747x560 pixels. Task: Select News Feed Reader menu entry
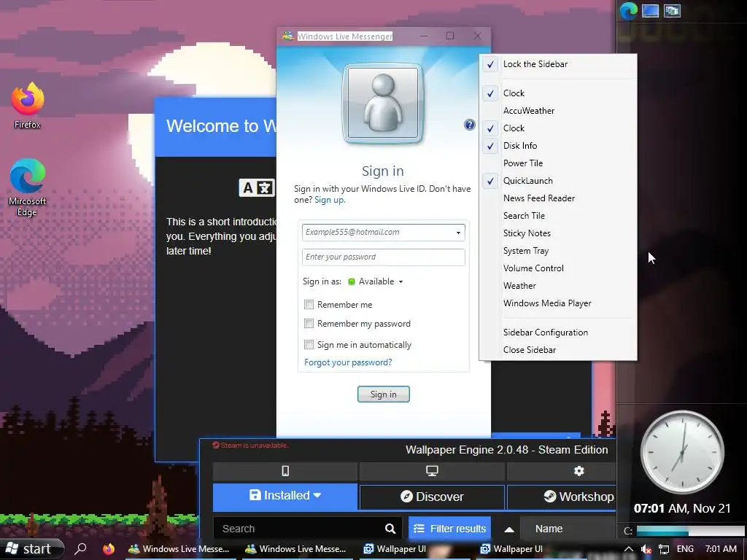[x=558, y=198]
